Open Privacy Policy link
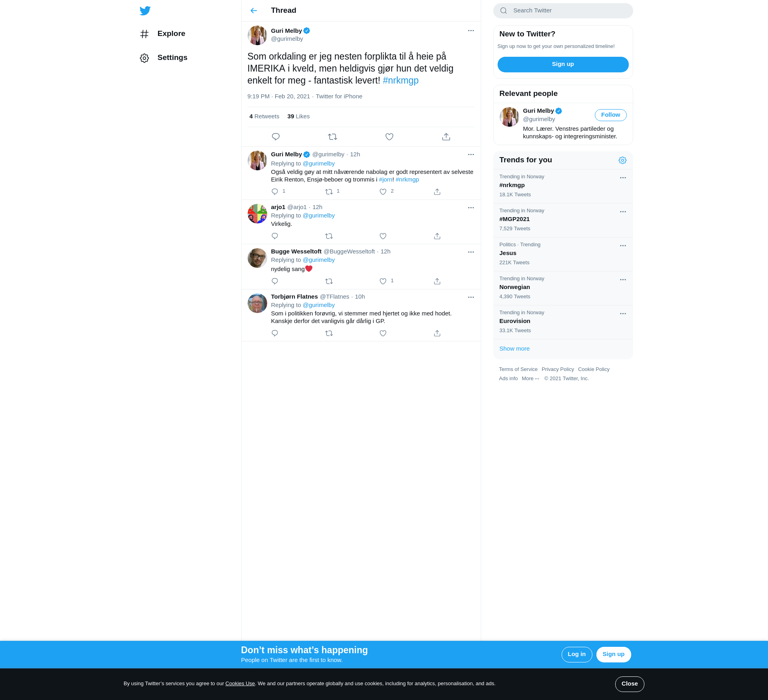This screenshot has height=700, width=768. (558, 369)
